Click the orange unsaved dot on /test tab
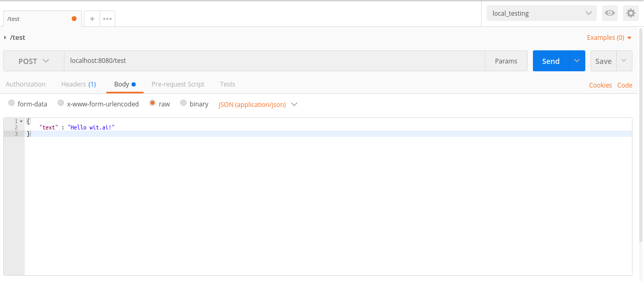Viewport: 644px width, 281px height. [x=74, y=18]
